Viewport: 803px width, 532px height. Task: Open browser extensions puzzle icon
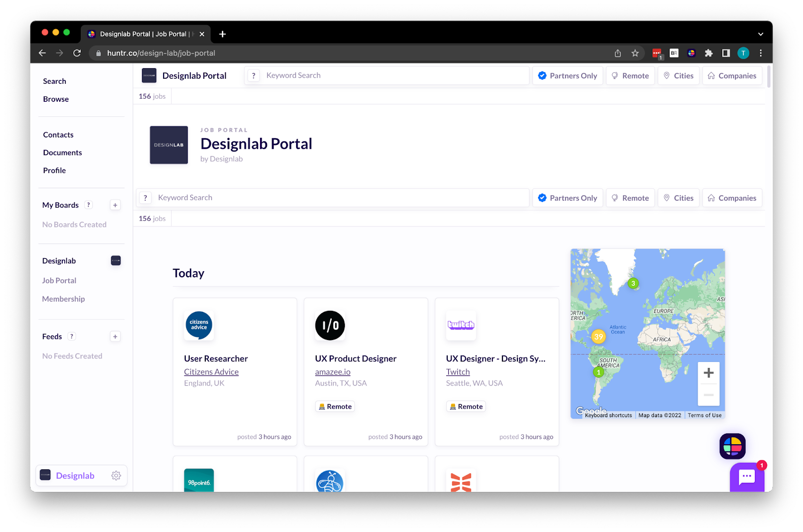[x=709, y=53]
